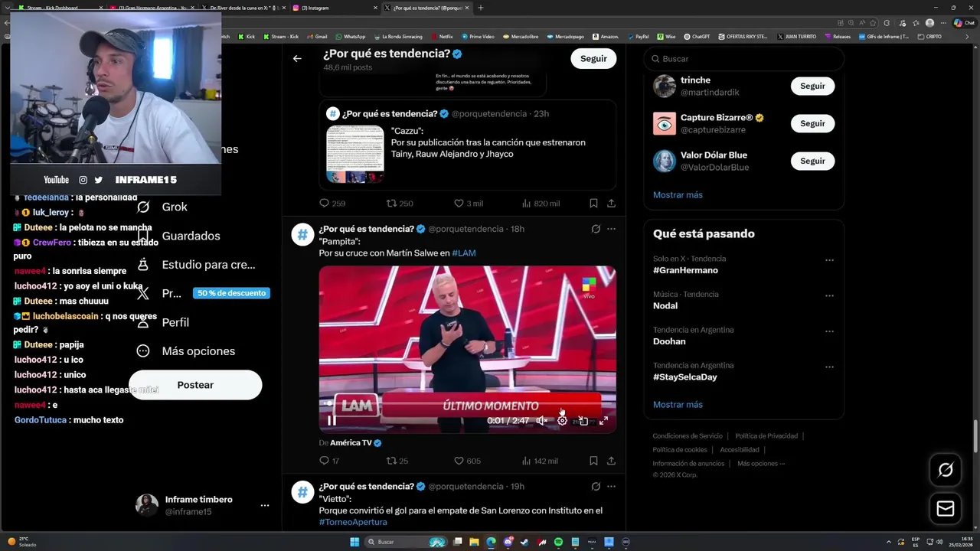Image resolution: width=980 pixels, height=551 pixels.
Task: Open a new browser tab
Action: (481, 8)
